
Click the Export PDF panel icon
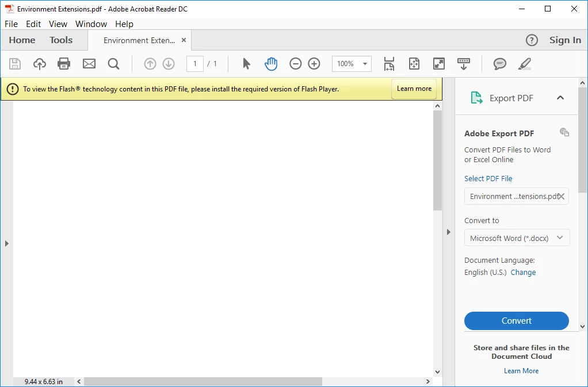(x=476, y=98)
